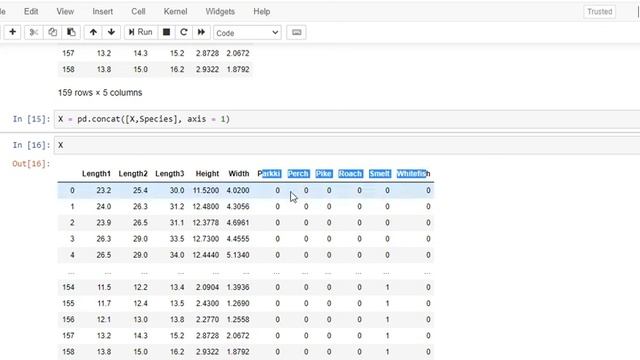Click into the pd.concat code cell
The image size is (640, 360).
[x=347, y=119]
